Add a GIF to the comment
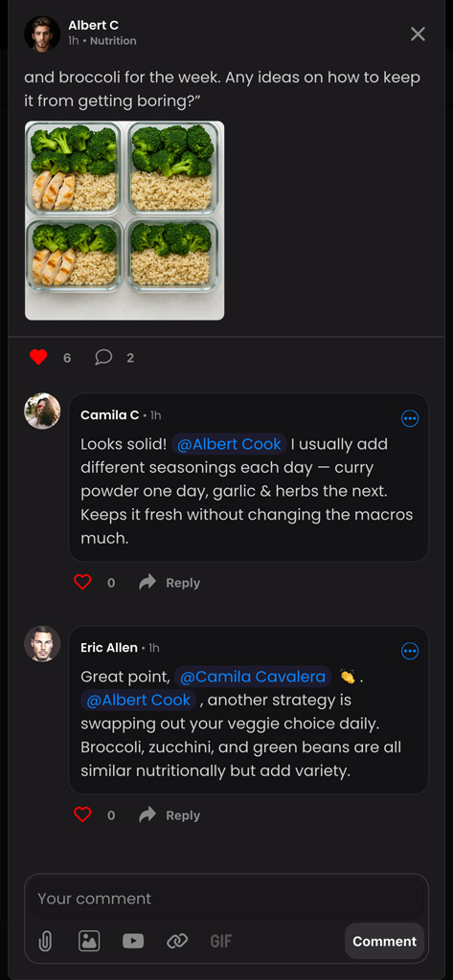Screen dimensions: 453x980 221,941
